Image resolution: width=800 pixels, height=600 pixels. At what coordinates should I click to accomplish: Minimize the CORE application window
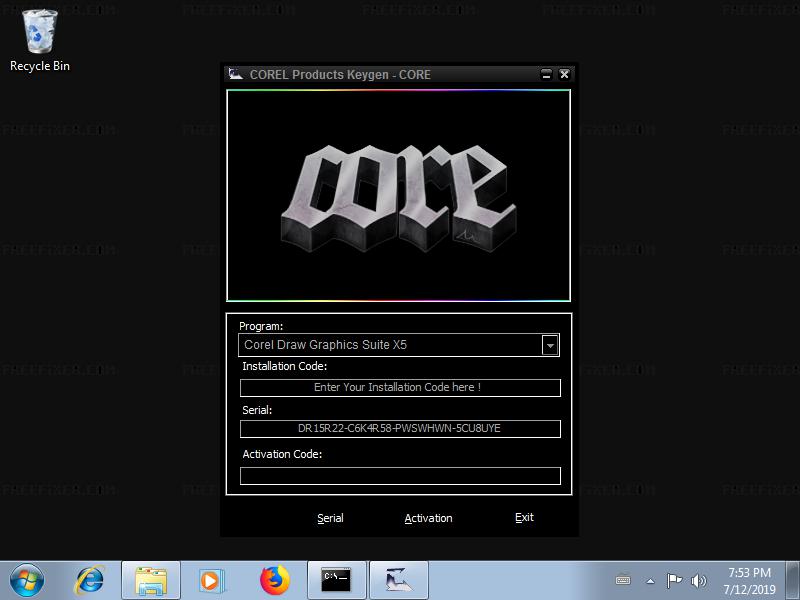546,74
